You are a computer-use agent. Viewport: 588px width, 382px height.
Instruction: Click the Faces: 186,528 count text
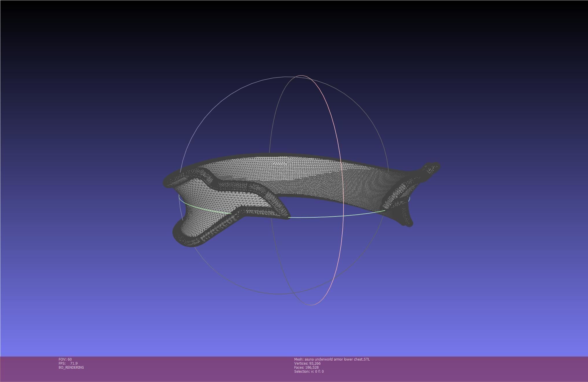[306, 367]
